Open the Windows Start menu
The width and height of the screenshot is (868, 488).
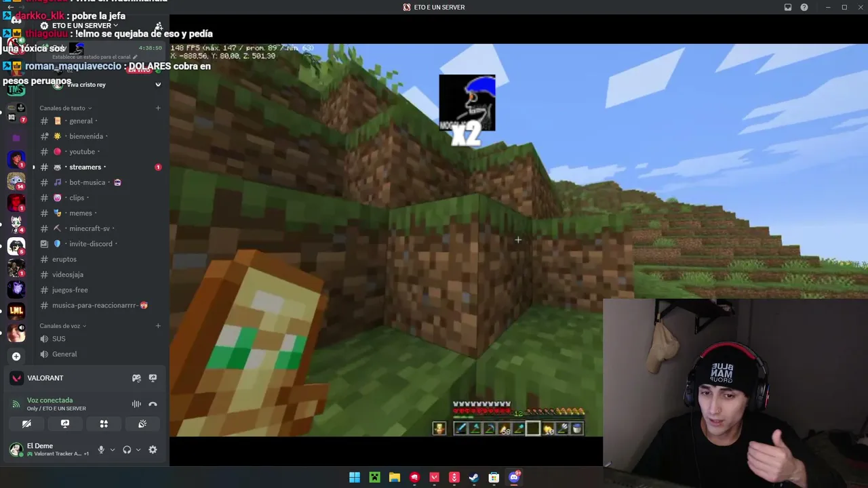click(x=355, y=478)
